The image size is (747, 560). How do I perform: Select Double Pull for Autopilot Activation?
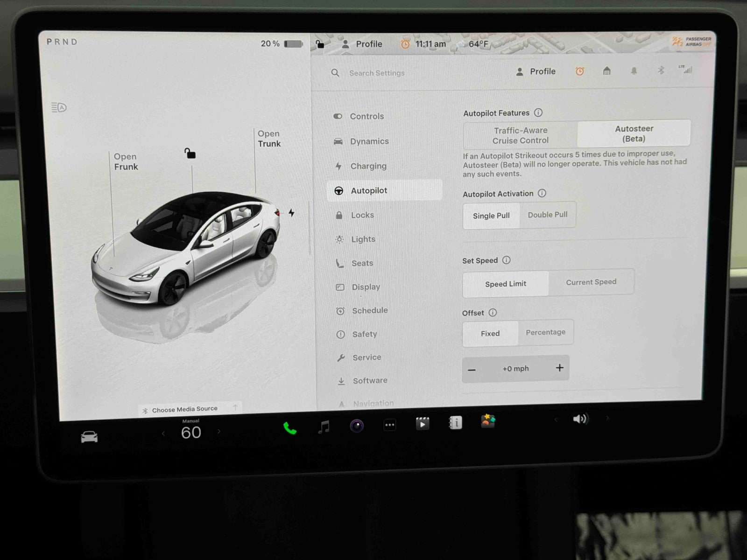click(548, 215)
